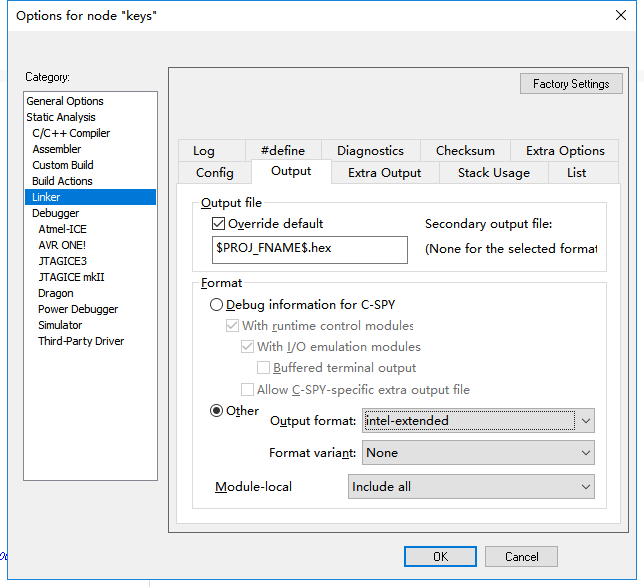Open the Output format dropdown

click(x=478, y=421)
